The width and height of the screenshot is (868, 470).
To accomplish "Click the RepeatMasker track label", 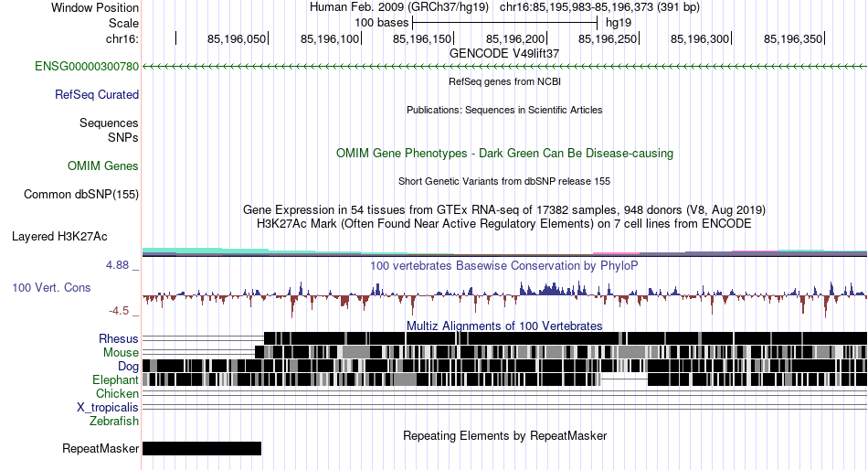I will tap(101, 448).
